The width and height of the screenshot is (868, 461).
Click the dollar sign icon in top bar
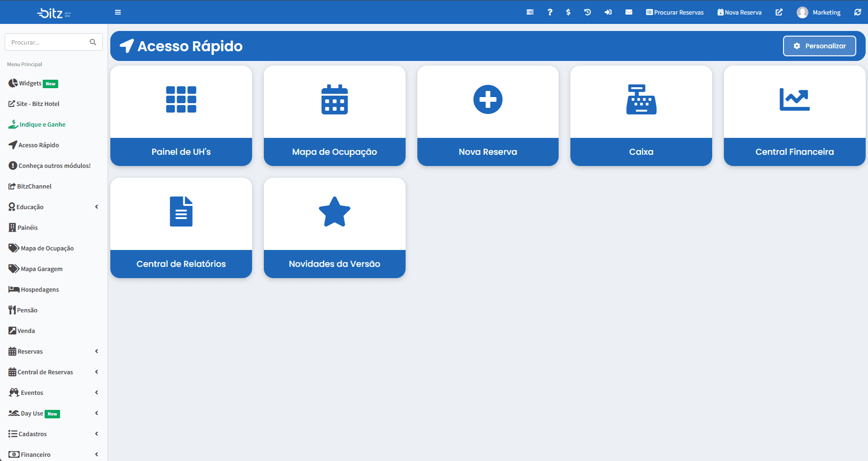pyautogui.click(x=568, y=12)
